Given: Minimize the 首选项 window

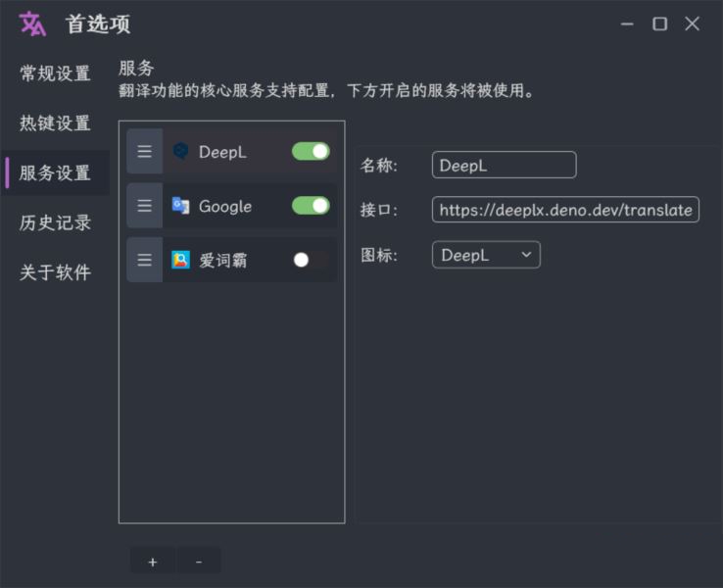Looking at the screenshot, I should (x=627, y=24).
